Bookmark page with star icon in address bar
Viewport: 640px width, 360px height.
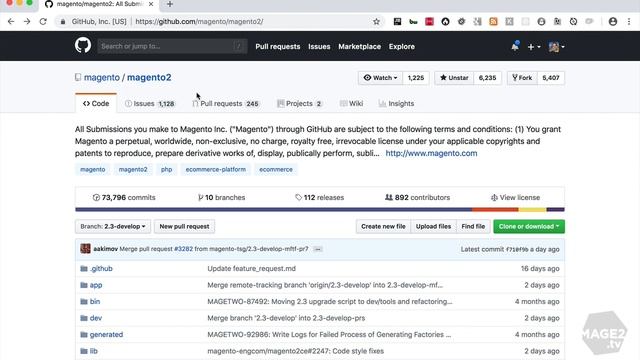point(376,22)
